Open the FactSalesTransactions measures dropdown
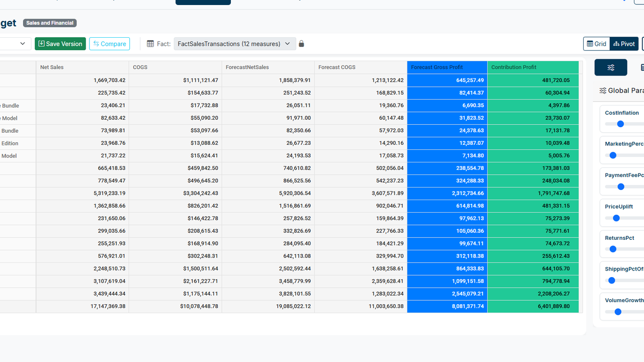The height and width of the screenshot is (362, 644). tap(234, 44)
